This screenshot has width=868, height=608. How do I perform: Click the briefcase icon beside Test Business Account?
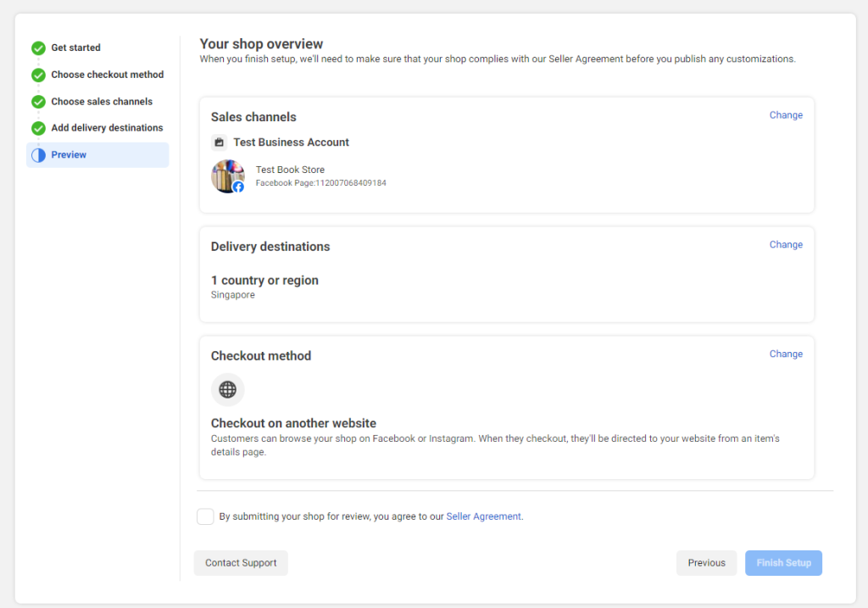(x=219, y=142)
